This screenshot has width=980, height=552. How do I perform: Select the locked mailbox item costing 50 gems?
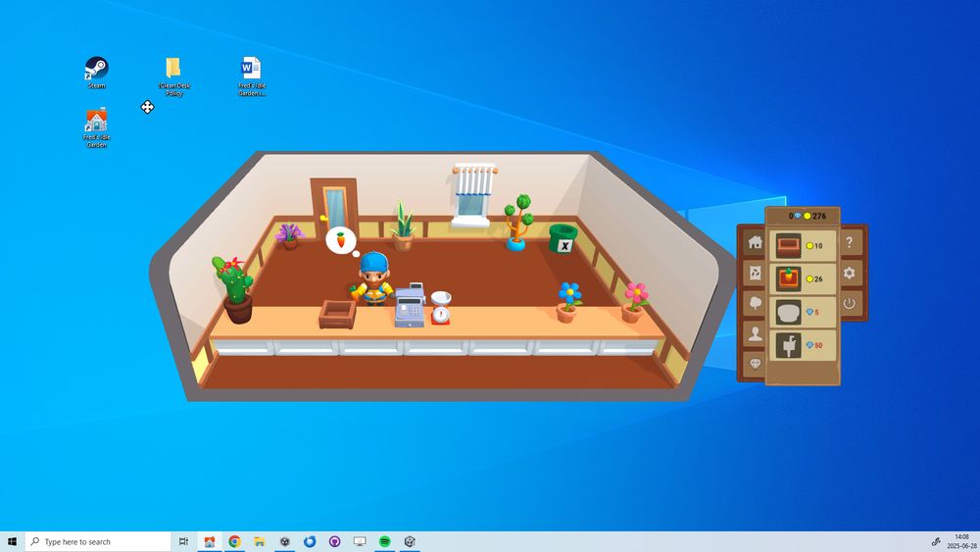[803, 345]
